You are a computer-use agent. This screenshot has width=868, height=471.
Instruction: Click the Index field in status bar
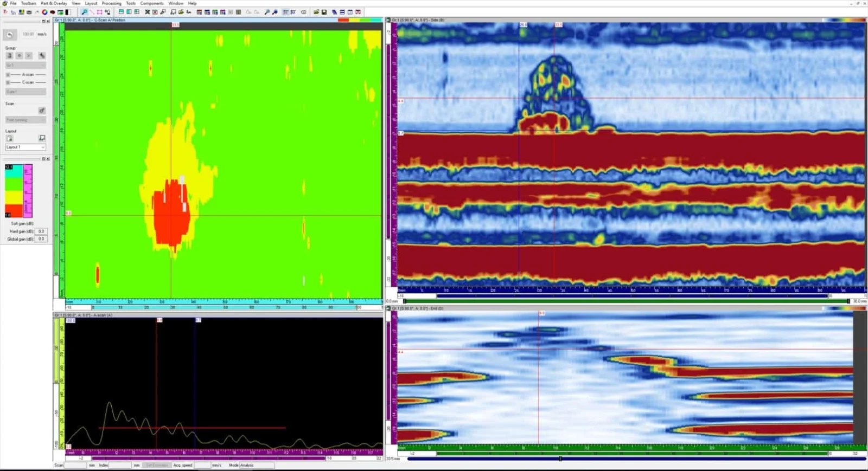pyautogui.click(x=120, y=465)
